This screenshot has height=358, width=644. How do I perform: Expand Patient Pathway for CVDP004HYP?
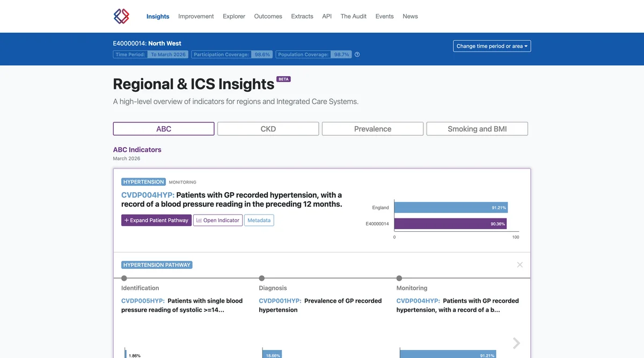click(156, 220)
